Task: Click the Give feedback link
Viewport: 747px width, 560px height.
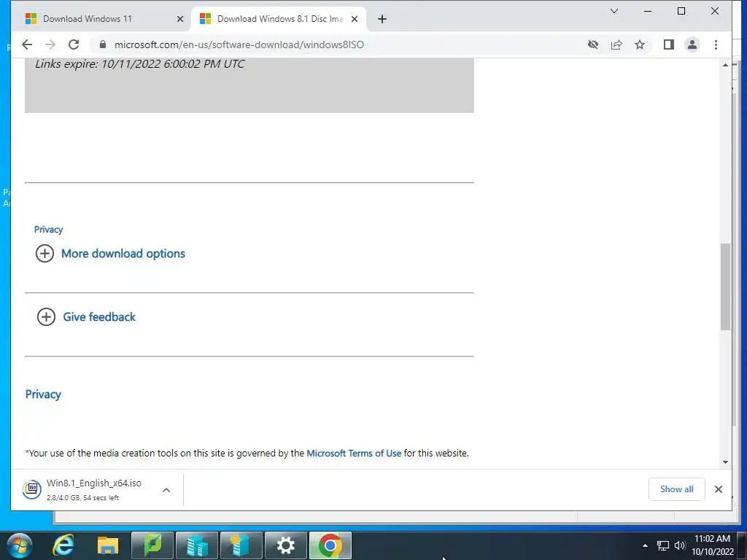Action: coord(99,316)
